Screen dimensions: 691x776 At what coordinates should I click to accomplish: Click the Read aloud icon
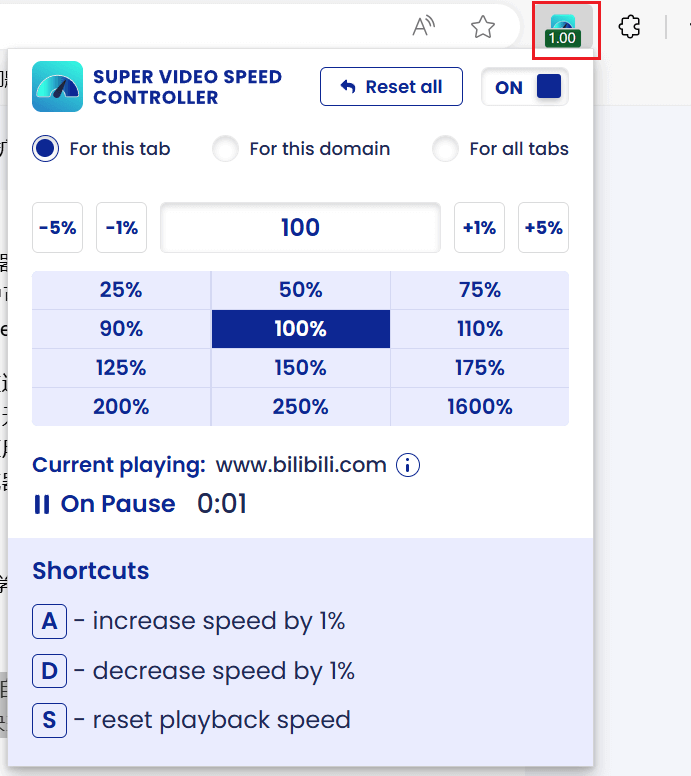[x=424, y=27]
